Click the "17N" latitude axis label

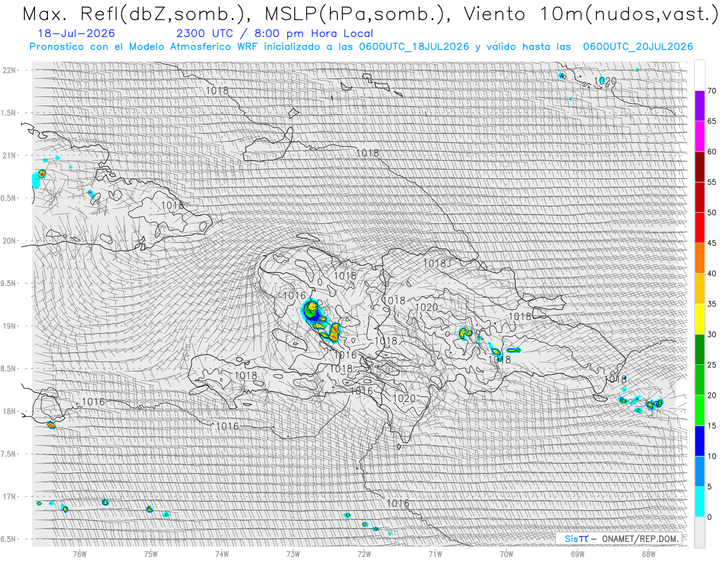coord(10,497)
